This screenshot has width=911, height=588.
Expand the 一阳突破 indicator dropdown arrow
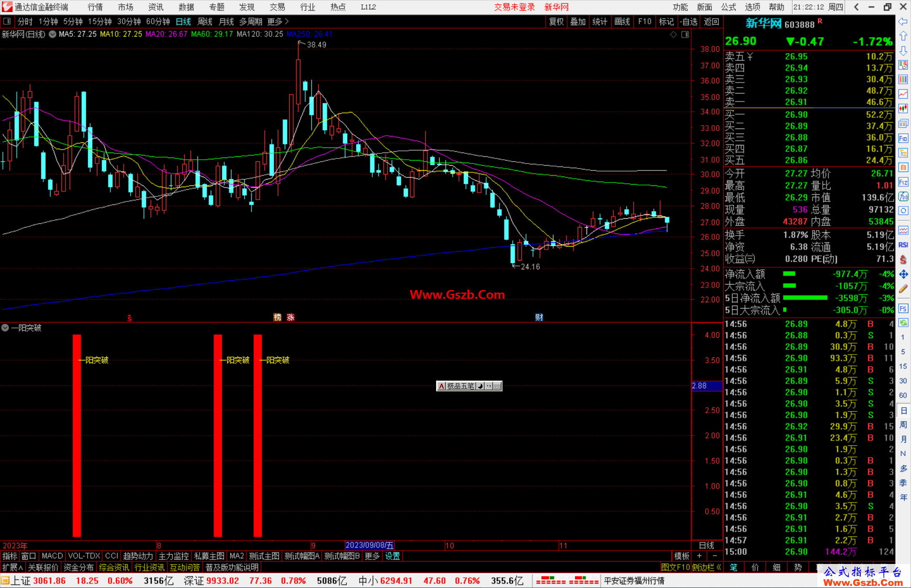pos(5,328)
